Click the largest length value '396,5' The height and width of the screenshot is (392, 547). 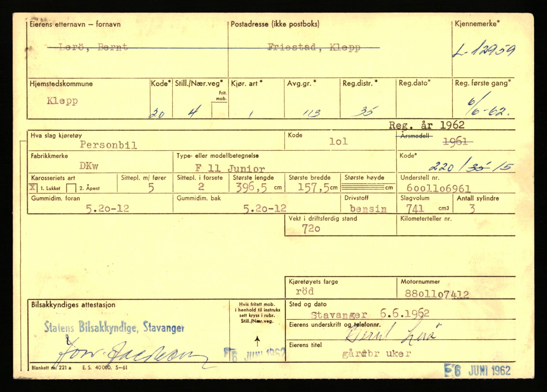pyautogui.click(x=251, y=188)
